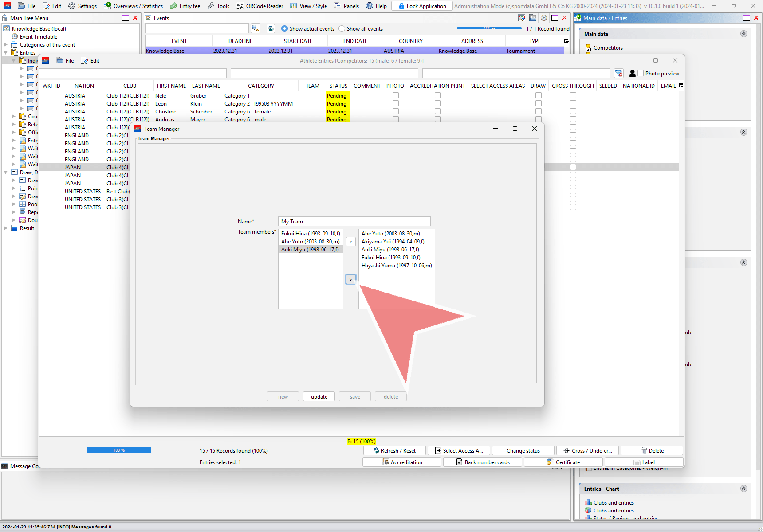The width and height of the screenshot is (763, 532).
Task: Expand the Result tree node
Action: tap(6, 228)
